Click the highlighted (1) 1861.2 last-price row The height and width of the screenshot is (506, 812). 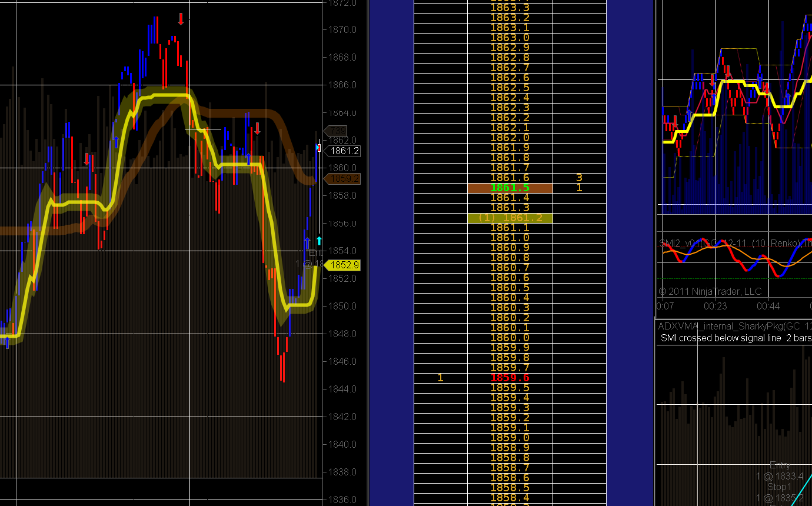(x=510, y=218)
